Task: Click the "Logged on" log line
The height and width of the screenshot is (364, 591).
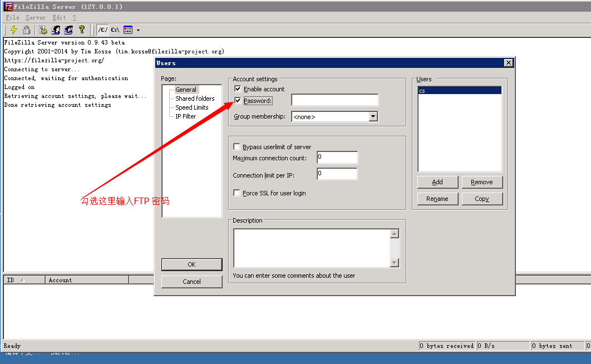Action: pos(19,87)
